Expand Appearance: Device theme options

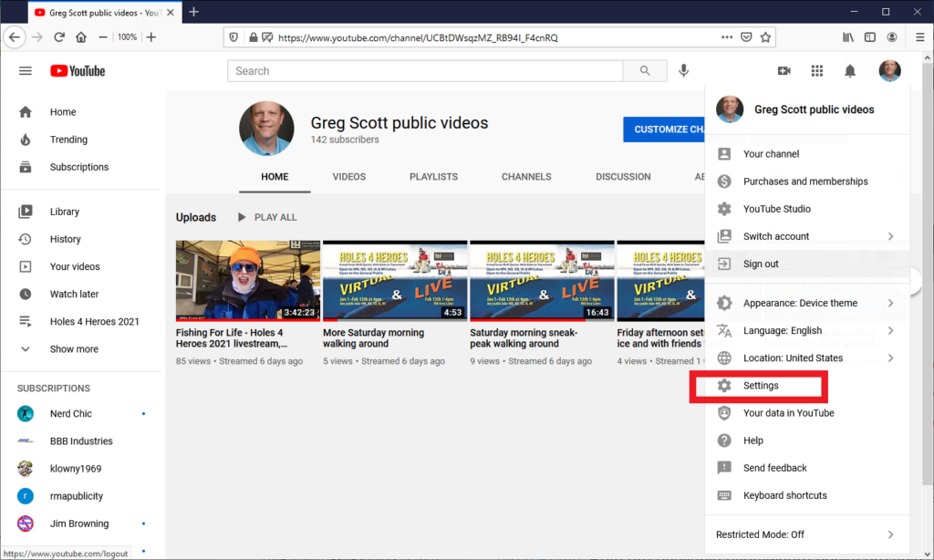pos(807,303)
